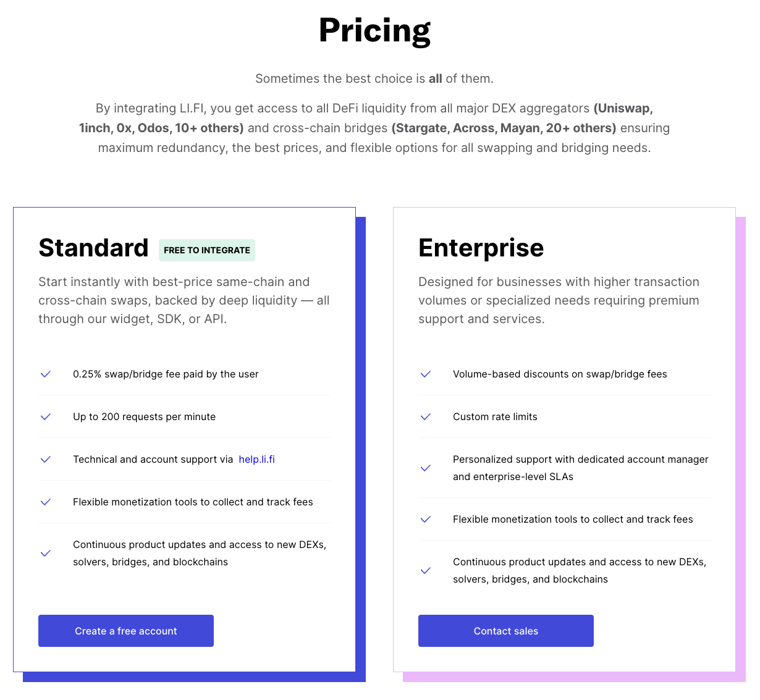Click Enterprise's Flexible monetization tools checkmark
Viewport: 760px width, 700px height.
[426, 520]
